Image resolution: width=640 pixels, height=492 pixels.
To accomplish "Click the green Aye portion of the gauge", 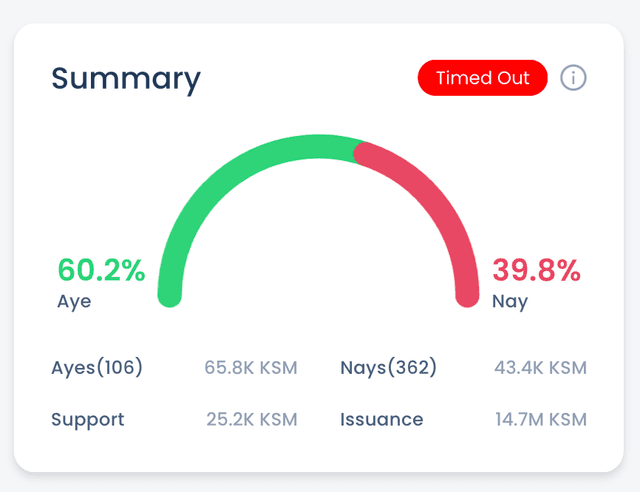I will [220, 180].
